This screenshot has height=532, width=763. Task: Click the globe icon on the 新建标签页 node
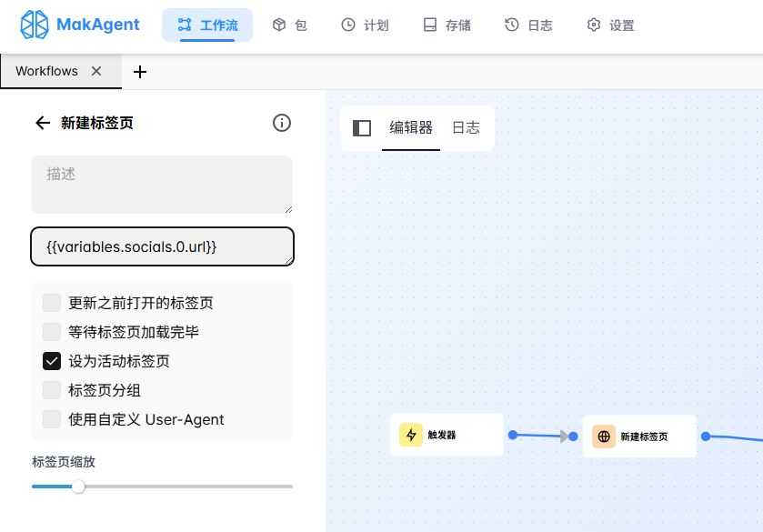coord(604,437)
